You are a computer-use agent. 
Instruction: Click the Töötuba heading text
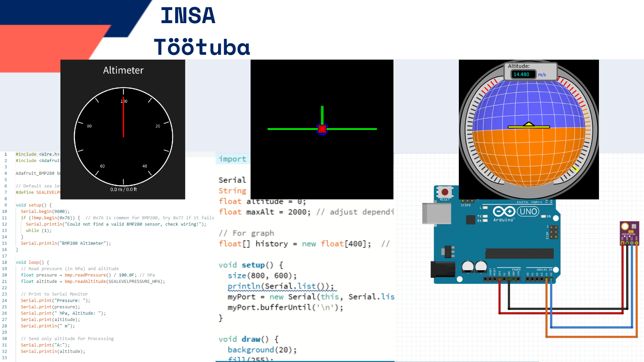[x=202, y=47]
